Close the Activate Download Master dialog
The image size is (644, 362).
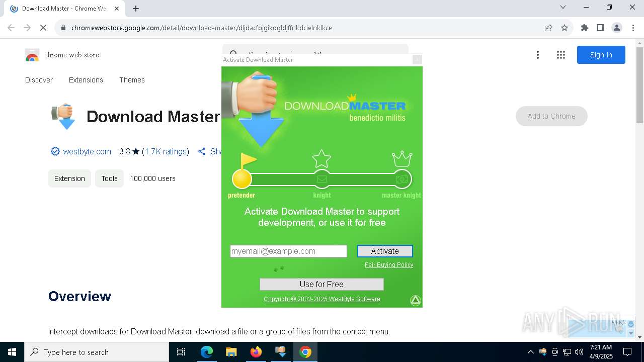(x=417, y=60)
